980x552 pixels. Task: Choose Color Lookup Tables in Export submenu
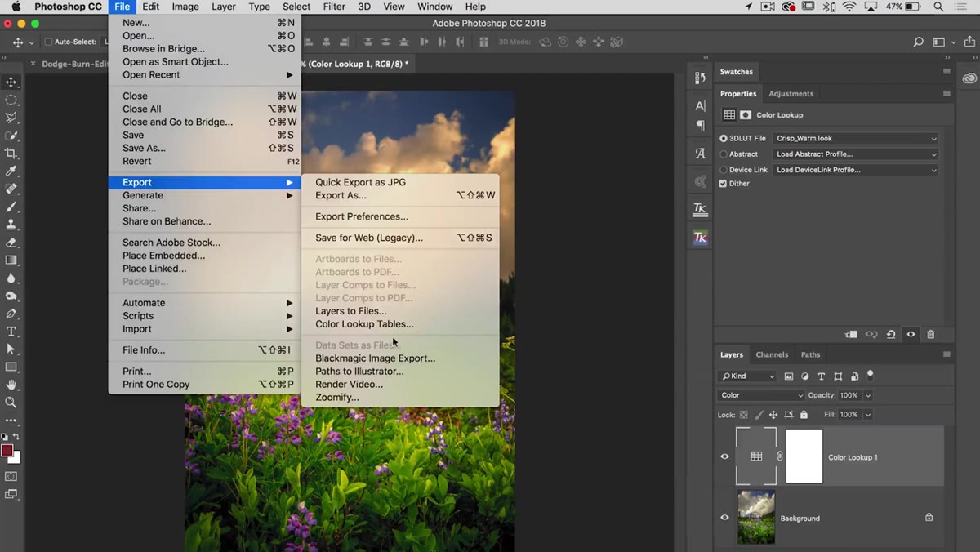tap(364, 324)
